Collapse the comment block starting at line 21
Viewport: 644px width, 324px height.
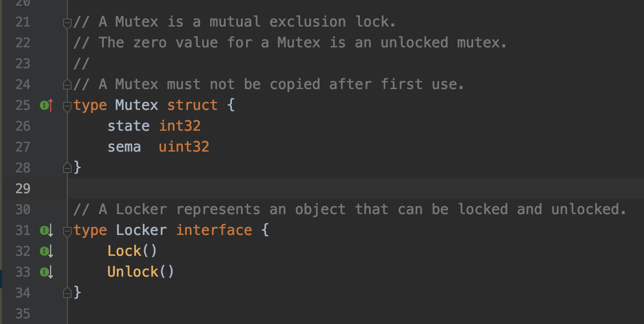66,23
